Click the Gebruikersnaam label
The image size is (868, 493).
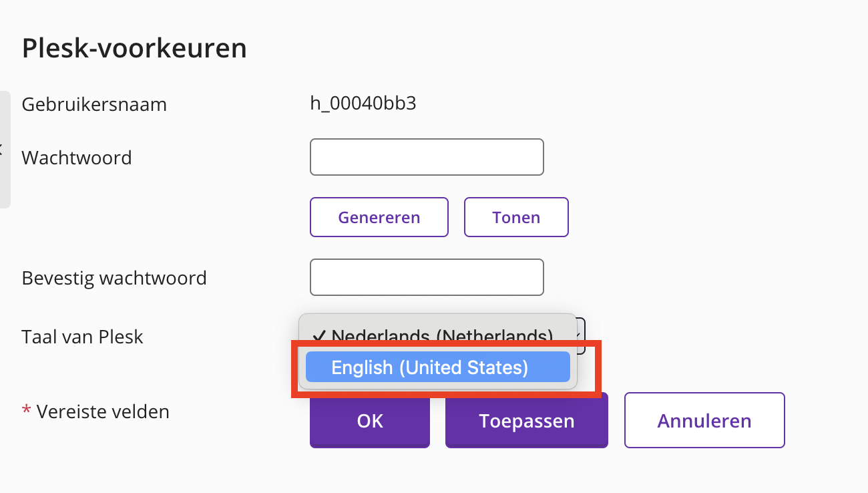[94, 104]
